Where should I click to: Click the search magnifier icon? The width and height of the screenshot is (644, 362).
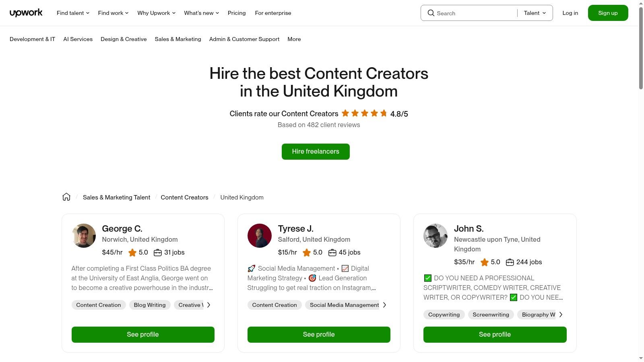pos(431,13)
